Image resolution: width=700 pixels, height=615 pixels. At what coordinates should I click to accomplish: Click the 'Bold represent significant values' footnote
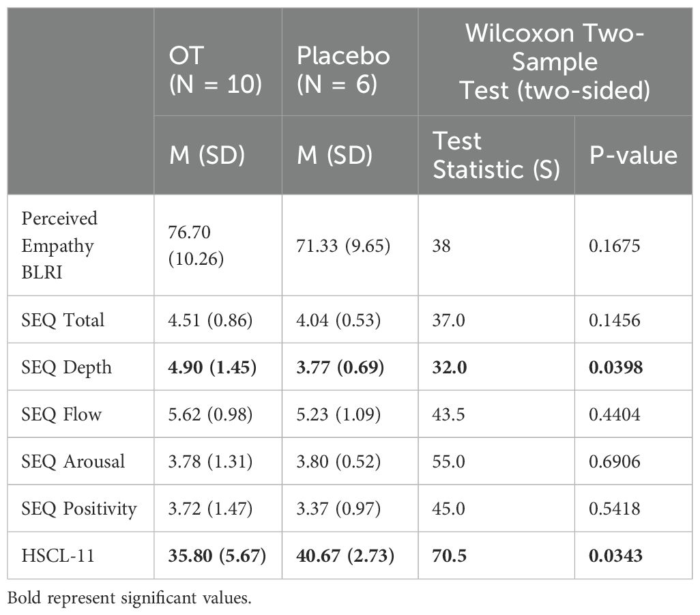coord(130,597)
